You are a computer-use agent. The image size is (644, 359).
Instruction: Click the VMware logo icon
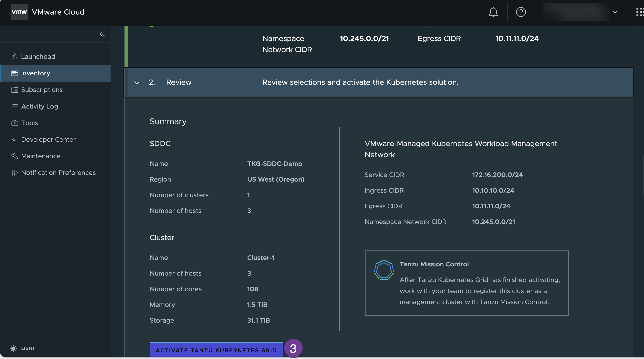19,12
